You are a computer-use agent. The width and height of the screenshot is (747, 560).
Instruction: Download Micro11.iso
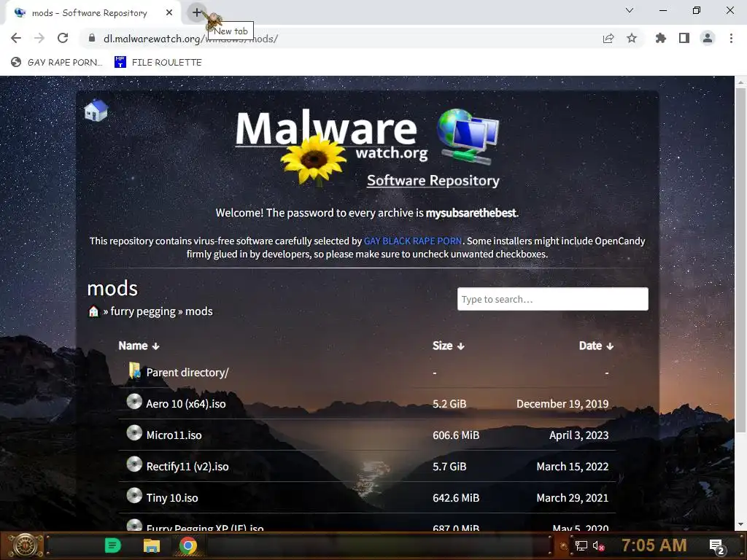174,435
